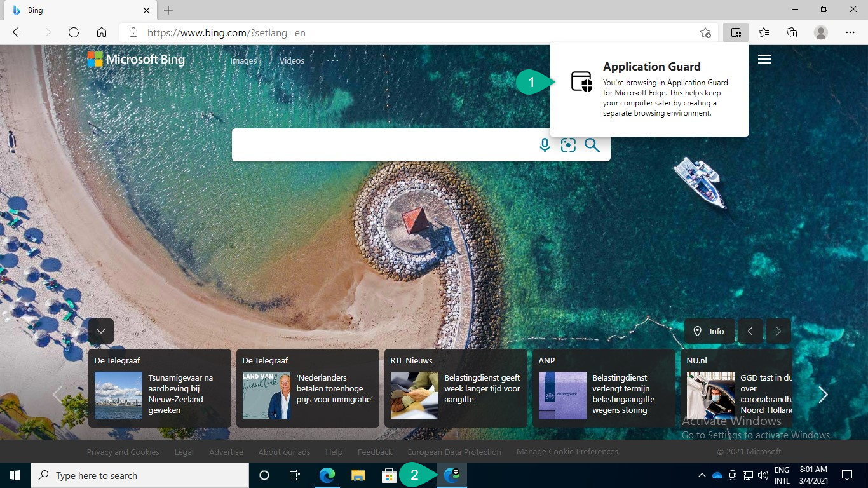Open Favorites from the star icon
This screenshot has width=868, height=488.
(764, 32)
